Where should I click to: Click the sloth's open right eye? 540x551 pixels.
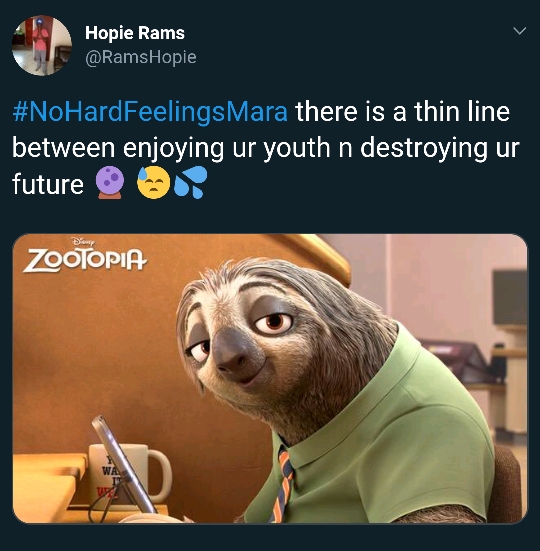[x=274, y=322]
